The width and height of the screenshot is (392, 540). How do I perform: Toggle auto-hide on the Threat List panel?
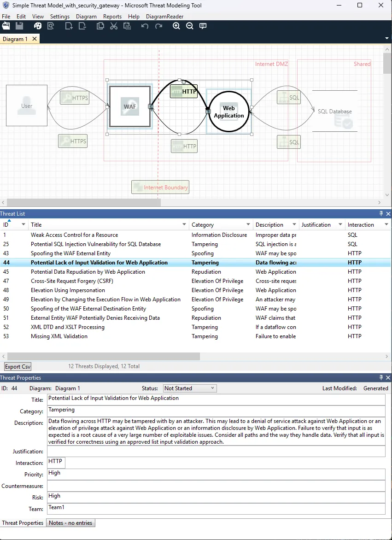click(x=380, y=213)
